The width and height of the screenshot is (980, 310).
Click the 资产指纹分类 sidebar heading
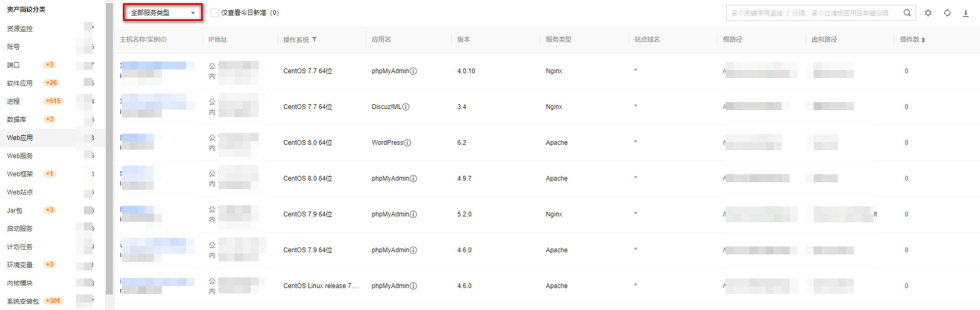[x=26, y=10]
